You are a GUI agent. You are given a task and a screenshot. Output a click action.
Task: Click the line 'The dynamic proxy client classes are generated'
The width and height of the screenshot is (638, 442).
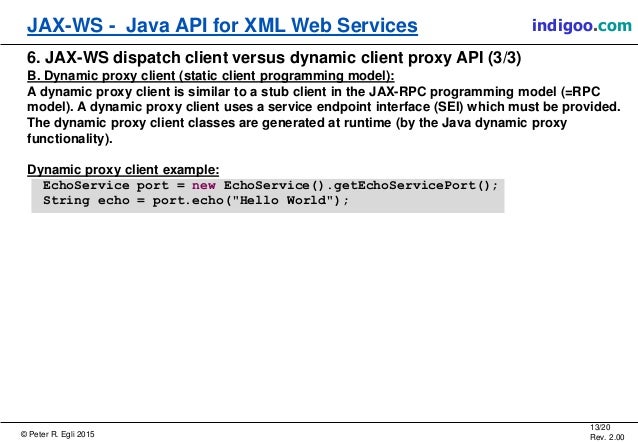tap(297, 123)
